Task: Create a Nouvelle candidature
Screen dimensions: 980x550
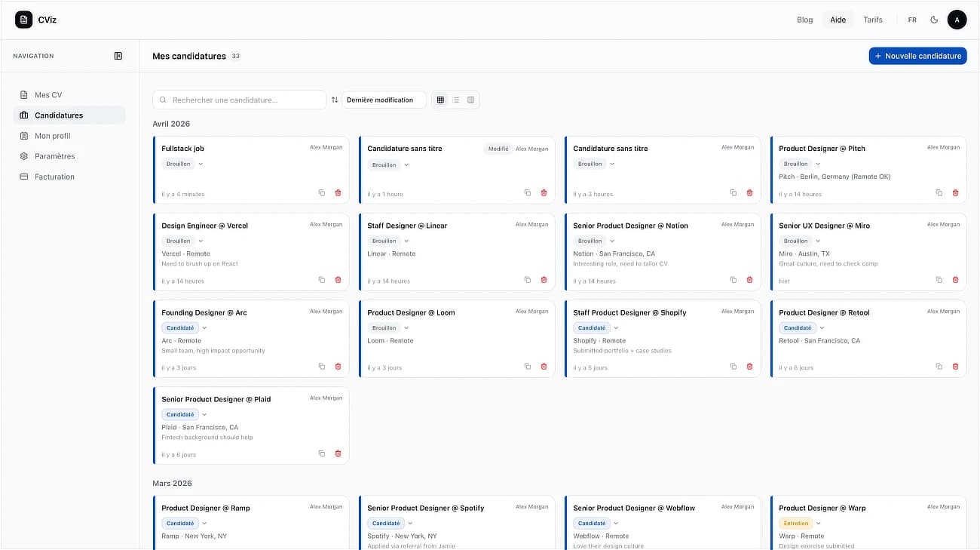Action: 917,56
